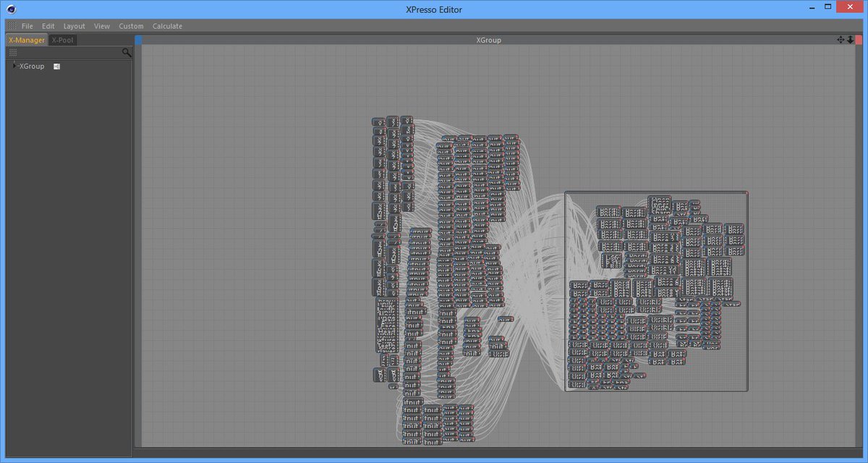Click the blue input port corner of XGroup
The width and height of the screenshot is (868, 463).
[x=138, y=40]
